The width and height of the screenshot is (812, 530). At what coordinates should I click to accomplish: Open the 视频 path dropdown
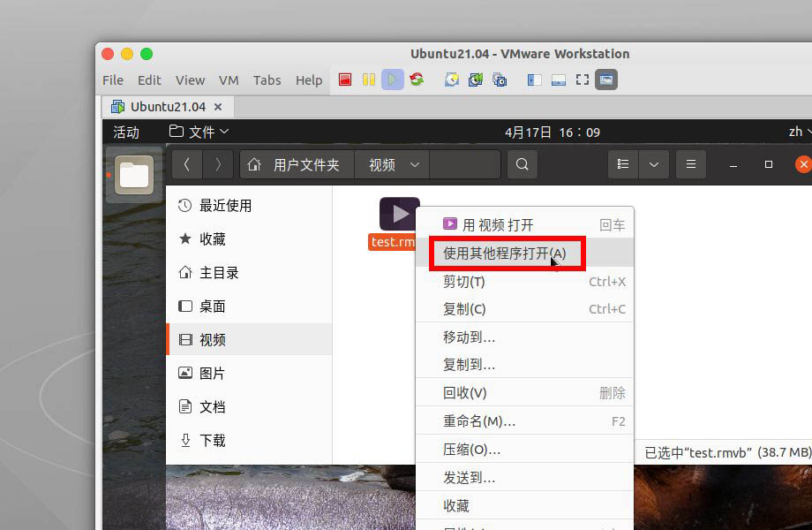click(391, 163)
